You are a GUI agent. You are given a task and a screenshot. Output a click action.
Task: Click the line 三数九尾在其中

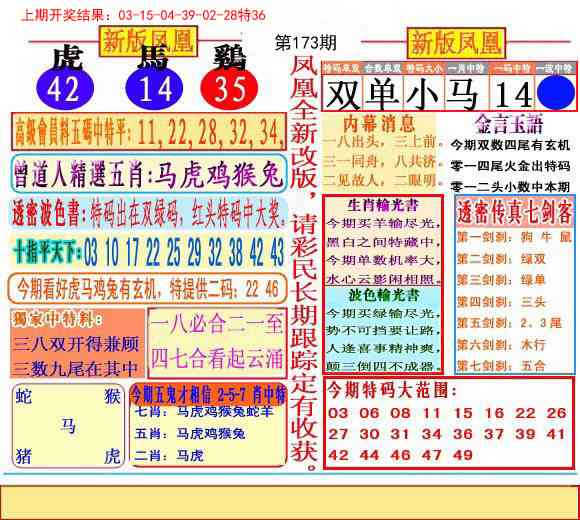click(x=76, y=368)
